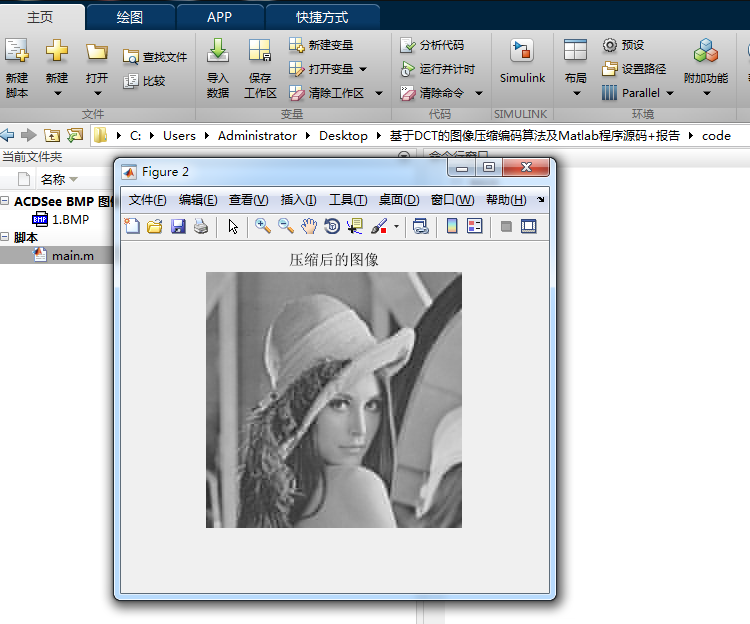
Task: Open the 文件(F) menu in Figure 2
Action: click(x=147, y=199)
